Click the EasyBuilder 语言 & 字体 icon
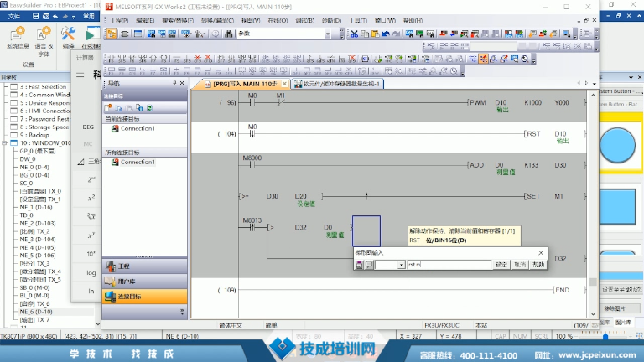 (x=44, y=41)
